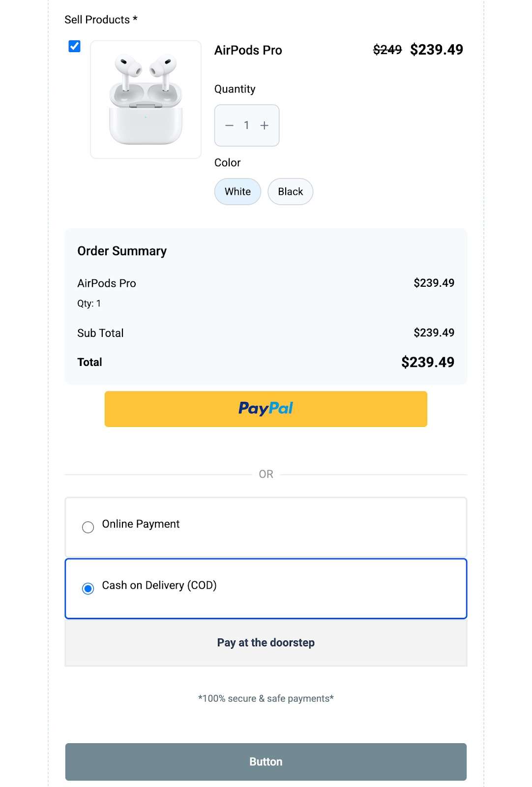This screenshot has width=532, height=787.
Task: Decrease quantity using the minus icon
Action: tap(229, 125)
